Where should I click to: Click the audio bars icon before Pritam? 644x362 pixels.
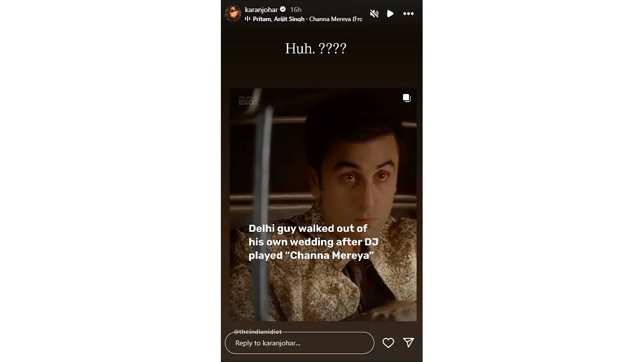(248, 19)
